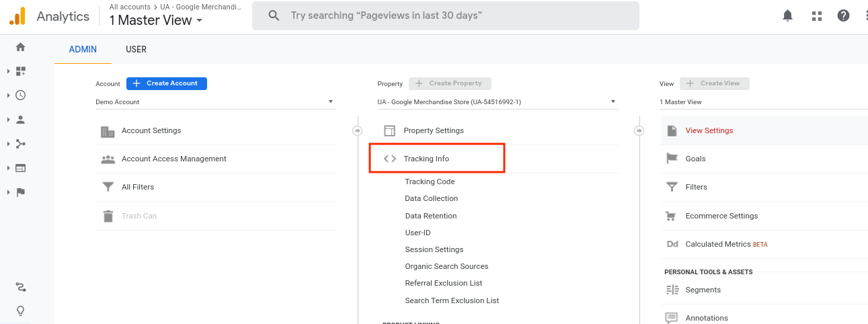Click the view Filters funnel icon
868x324 pixels.
pos(671,188)
